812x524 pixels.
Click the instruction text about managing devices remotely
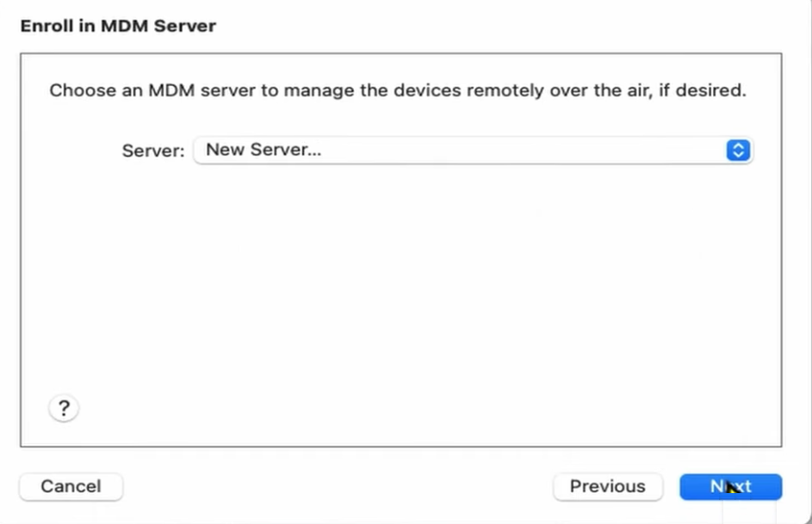coord(399,90)
